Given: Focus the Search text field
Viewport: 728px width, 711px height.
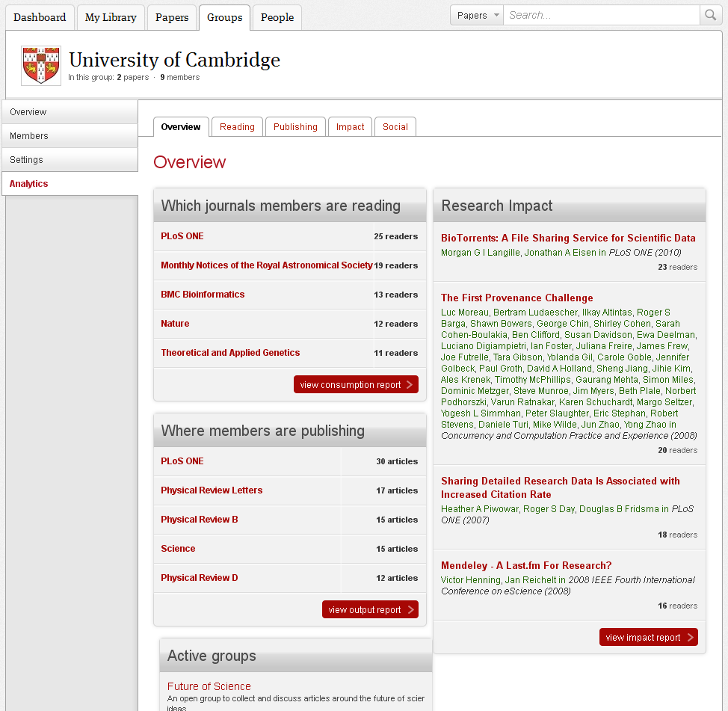Looking at the screenshot, I should click(602, 15).
